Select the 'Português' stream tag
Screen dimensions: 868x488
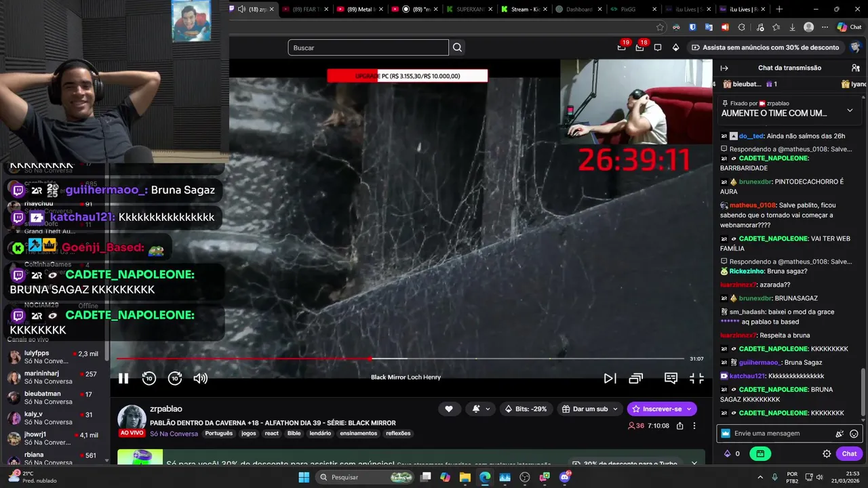(219, 434)
